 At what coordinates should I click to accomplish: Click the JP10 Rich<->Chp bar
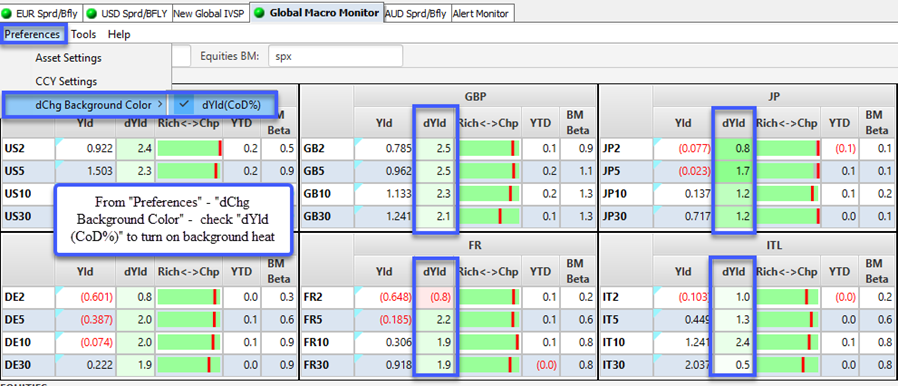(787, 194)
